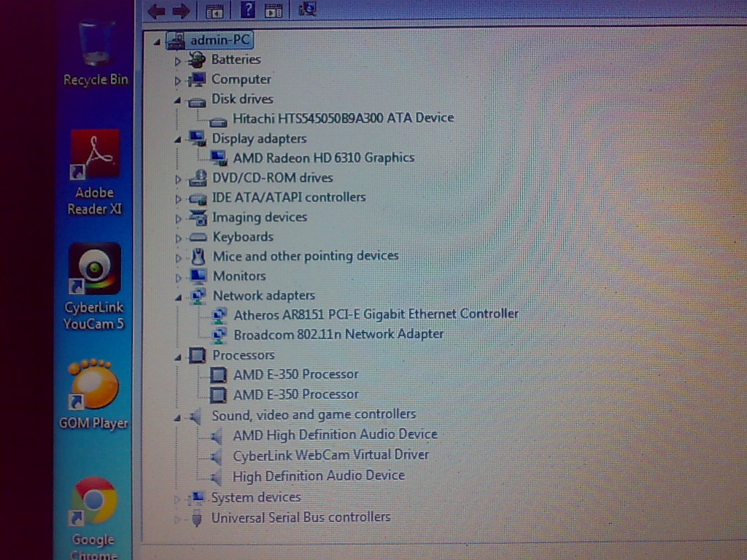Click the Processors category icon
The width and height of the screenshot is (747, 560).
click(x=197, y=355)
